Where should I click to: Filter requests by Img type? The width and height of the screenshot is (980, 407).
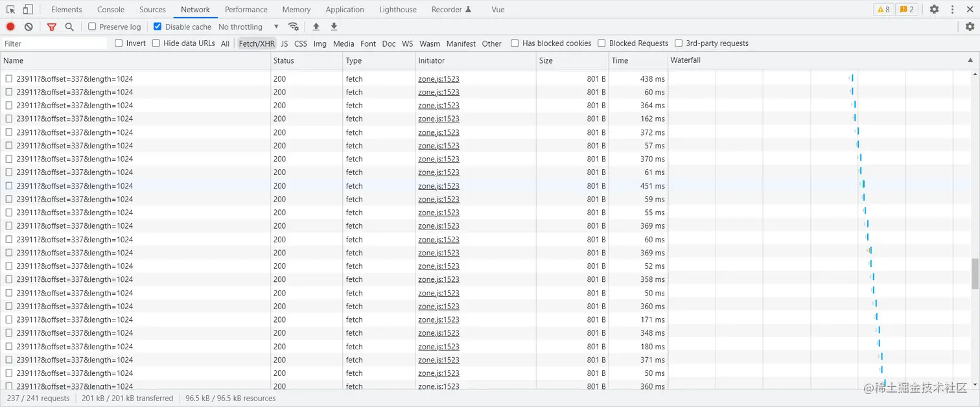pyautogui.click(x=320, y=43)
